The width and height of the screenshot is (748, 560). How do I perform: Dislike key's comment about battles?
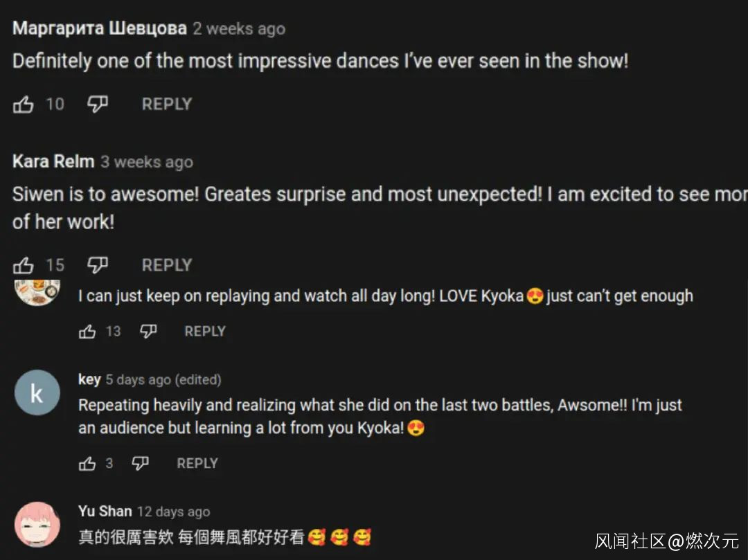[140, 463]
